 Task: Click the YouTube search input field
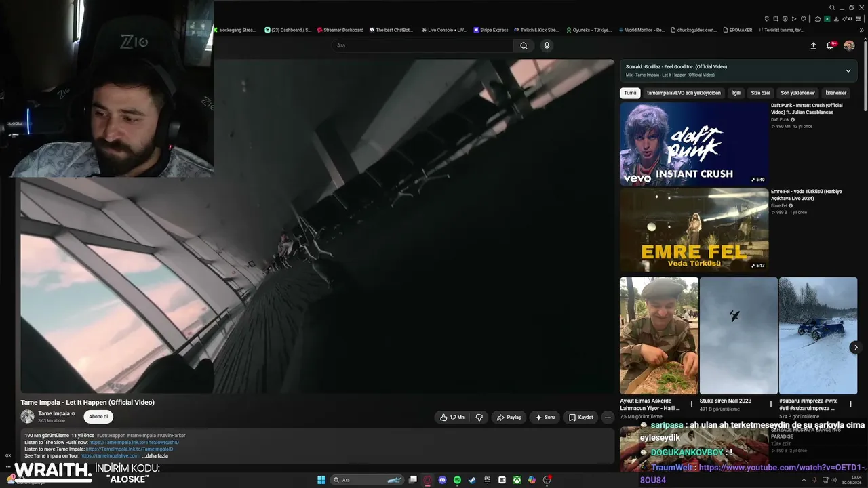(x=422, y=45)
